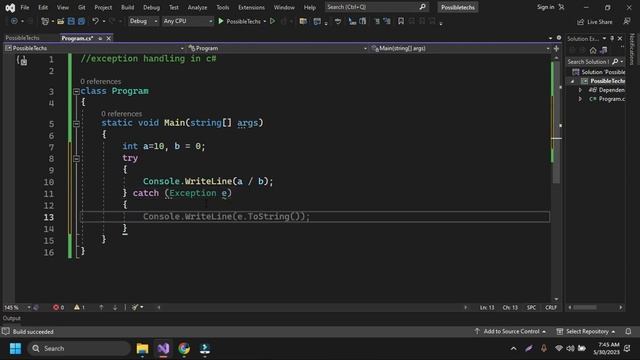Toggle bookmark icon in toolbar

(401, 21)
